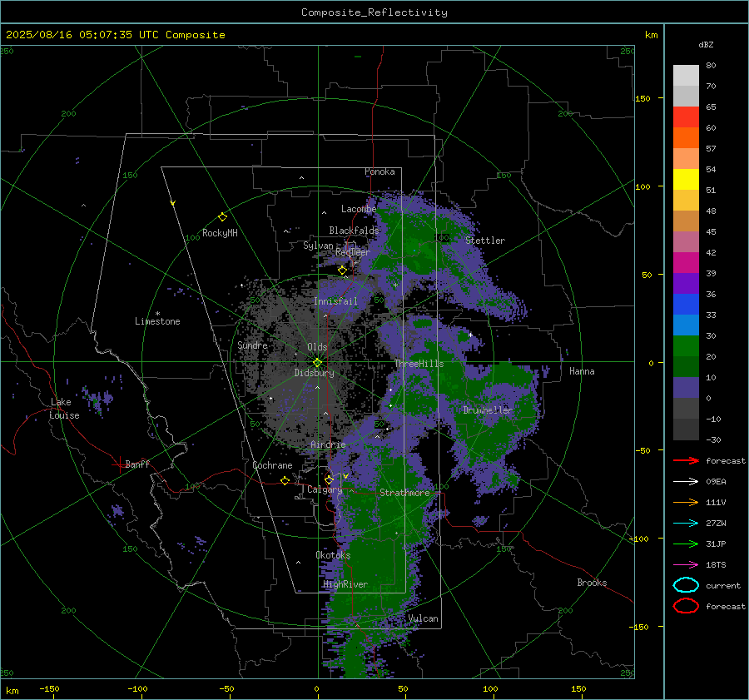Viewport: 749px width, 700px height.
Task: Click the green 31JP arrow icon
Action: [686, 544]
